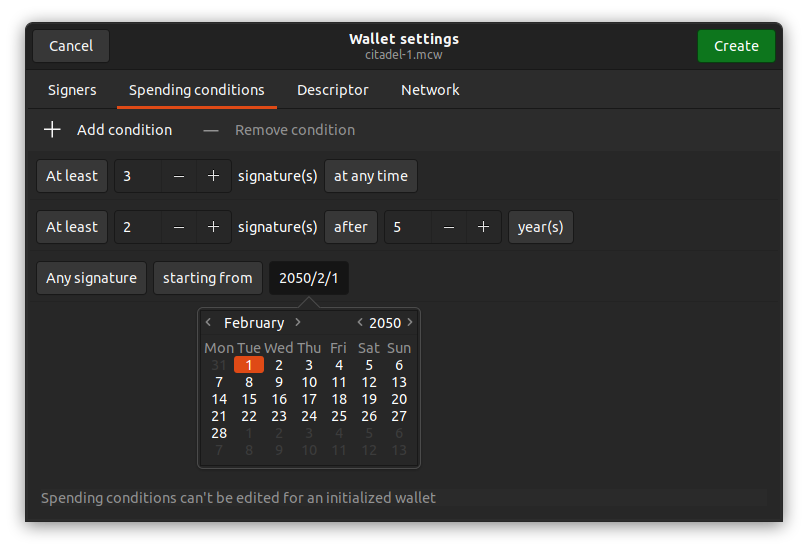808x550 pixels.
Task: Decrease signature count in the 3-signature row
Action: coord(179,176)
